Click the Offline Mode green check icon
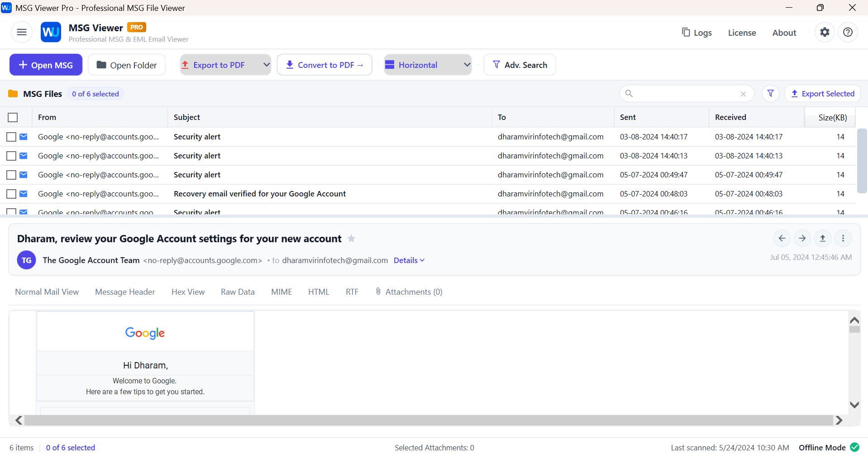 [854, 447]
